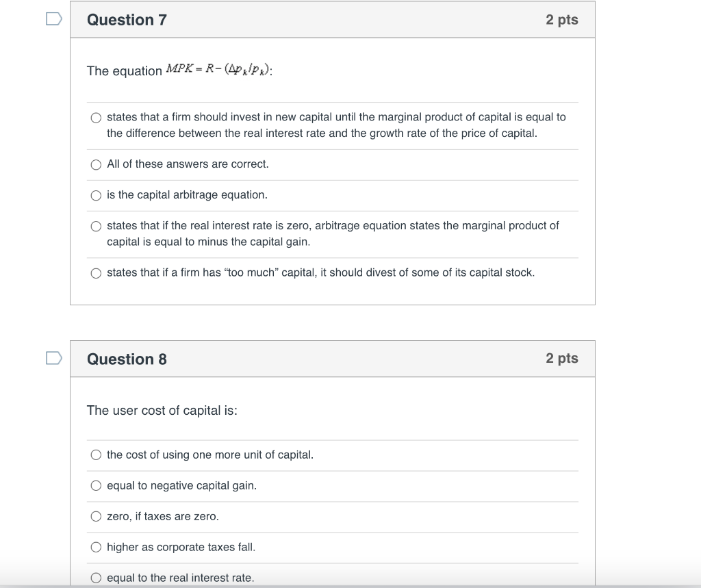Click the '2 pts' label on Question 7
Image resolution: width=701 pixels, height=588 pixels.
[x=563, y=20]
